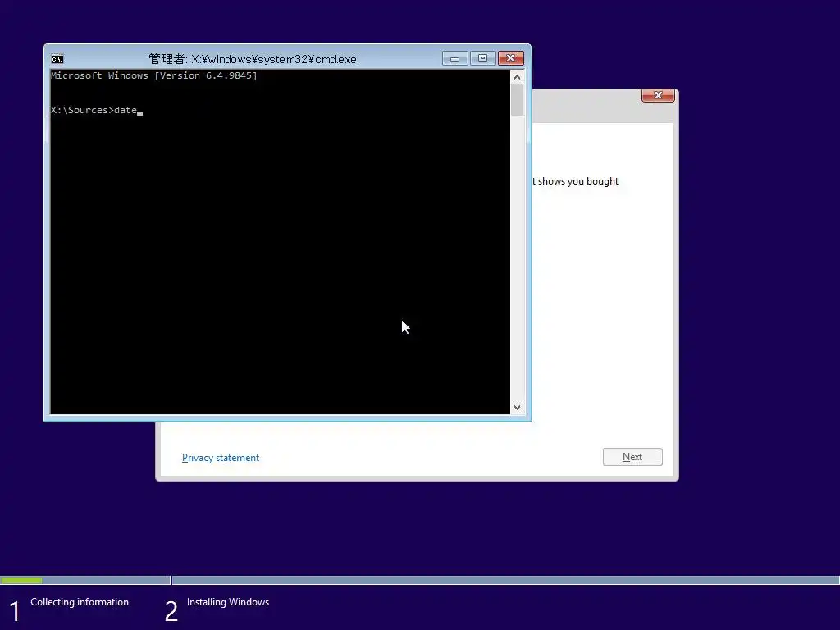Image resolution: width=840 pixels, height=630 pixels.
Task: Click the 'shows you bought' setup text
Action: (574, 181)
